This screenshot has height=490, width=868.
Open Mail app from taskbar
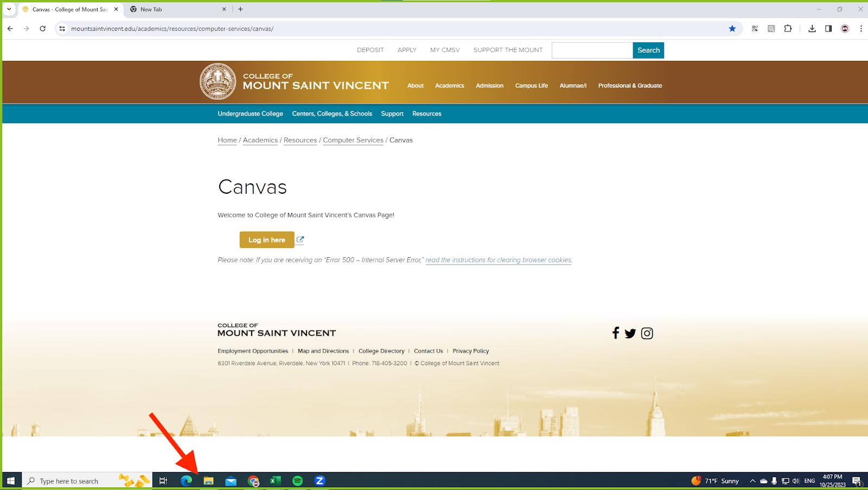[231, 481]
